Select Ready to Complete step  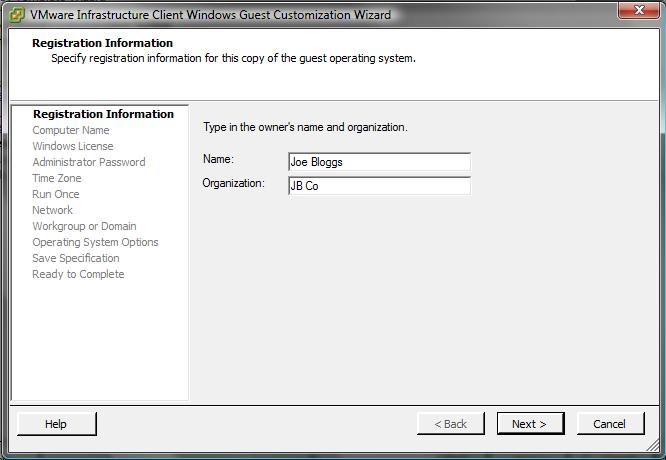click(x=78, y=274)
